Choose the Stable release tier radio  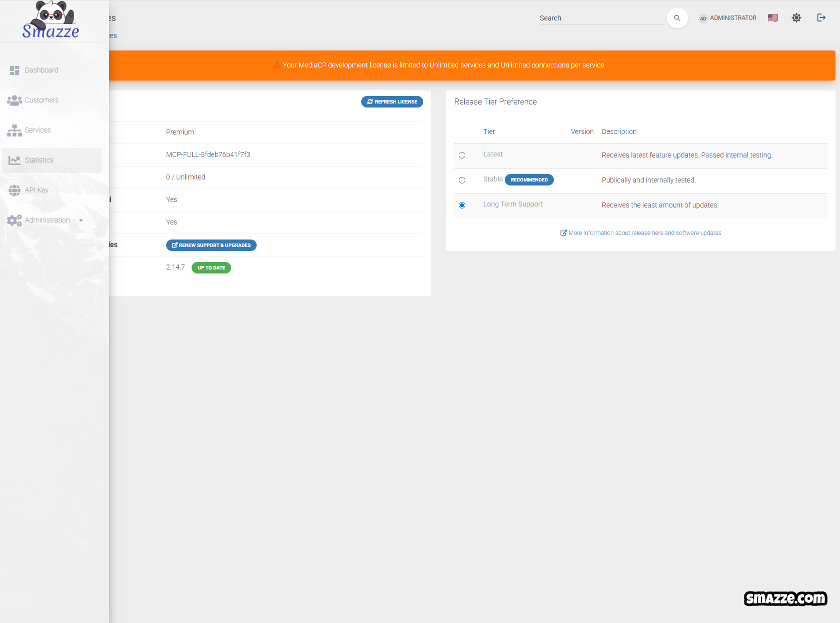pos(462,180)
